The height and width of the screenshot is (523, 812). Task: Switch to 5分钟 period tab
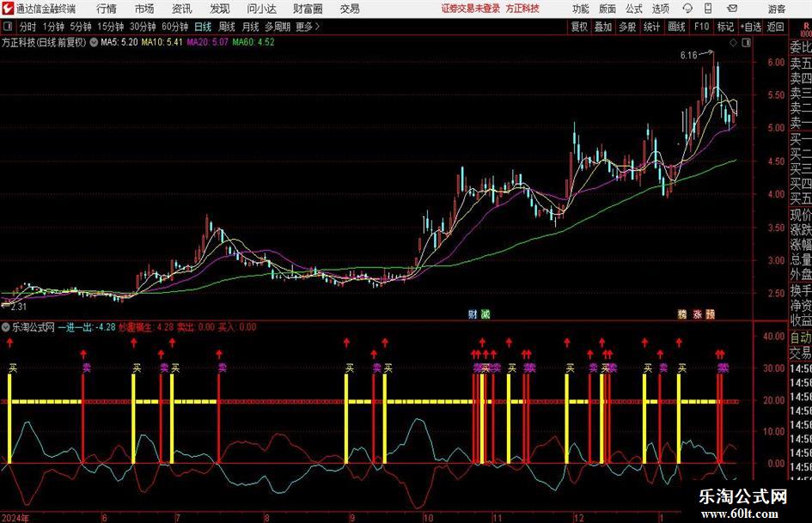click(81, 27)
